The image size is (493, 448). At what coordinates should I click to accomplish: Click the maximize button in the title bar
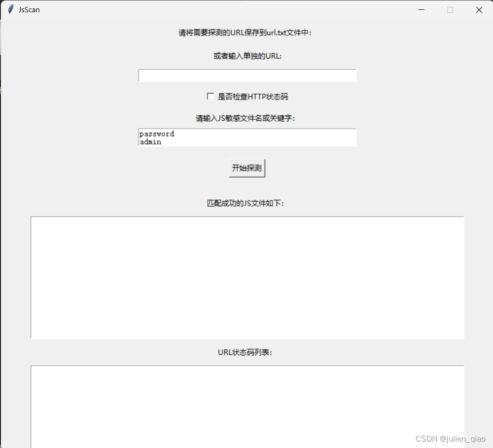[450, 9]
